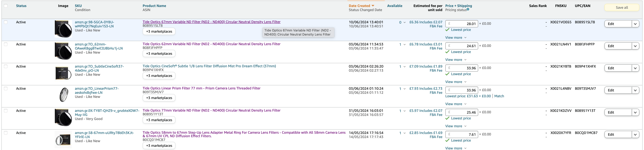The image size is (644, 150).
Task: Sort listings by Available column
Action: 394,6
